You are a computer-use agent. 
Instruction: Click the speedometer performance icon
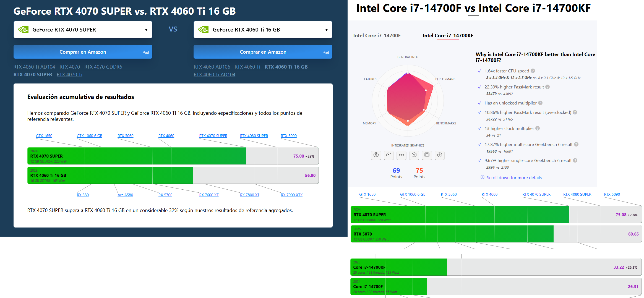coord(389,155)
